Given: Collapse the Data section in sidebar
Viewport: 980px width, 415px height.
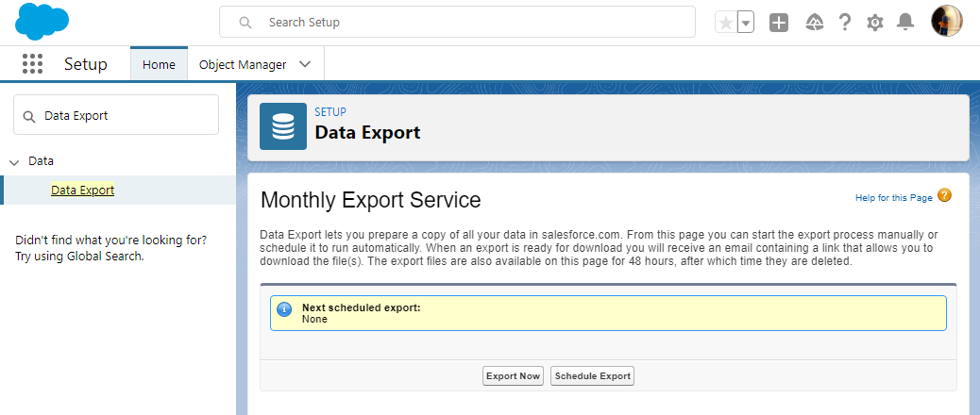Looking at the screenshot, I should [x=14, y=161].
